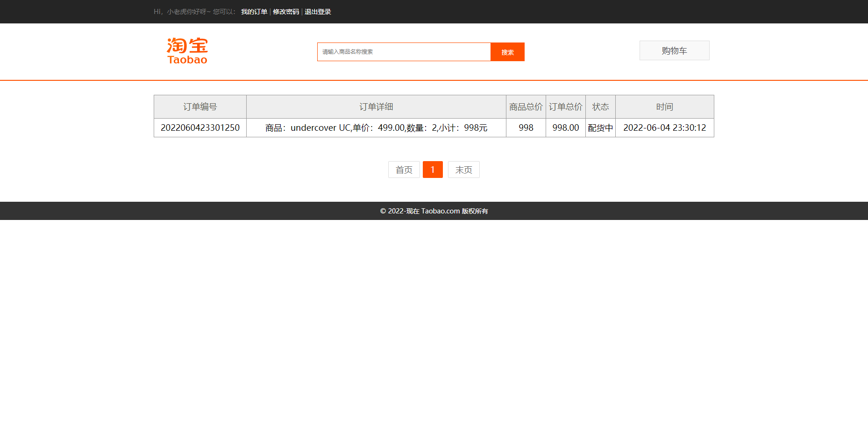Click the Taobao logo
The image size is (868, 446).
click(x=187, y=51)
